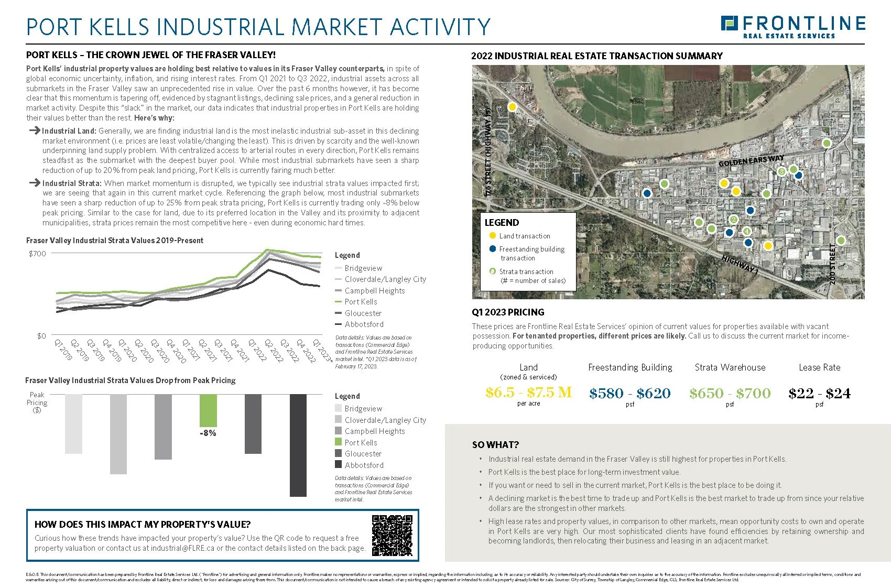The width and height of the screenshot is (891, 588).
Task: Click the leftmost blue freestanding marker on map
Action: (x=647, y=193)
